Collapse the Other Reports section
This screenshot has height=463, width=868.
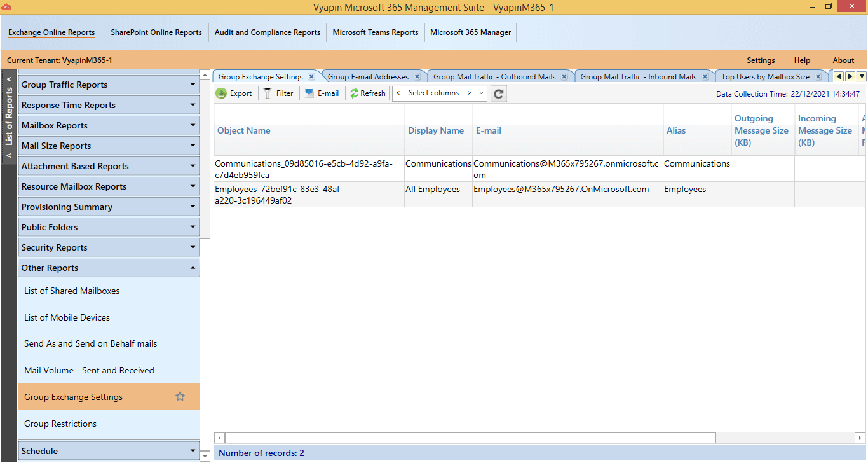click(109, 268)
